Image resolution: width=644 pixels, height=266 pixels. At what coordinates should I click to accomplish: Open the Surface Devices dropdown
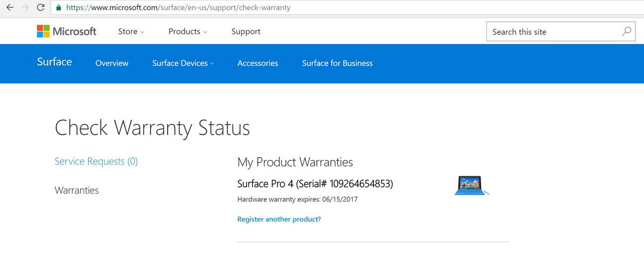tap(183, 63)
